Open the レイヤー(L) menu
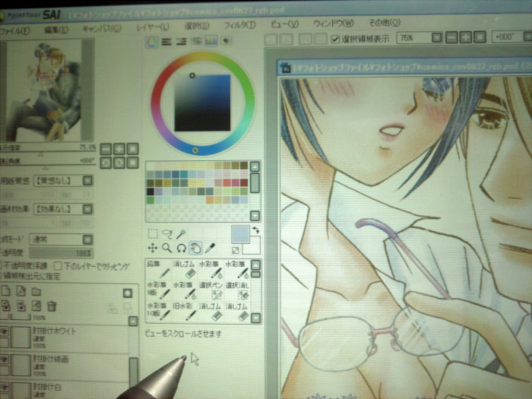The height and width of the screenshot is (399, 532). click(x=153, y=27)
